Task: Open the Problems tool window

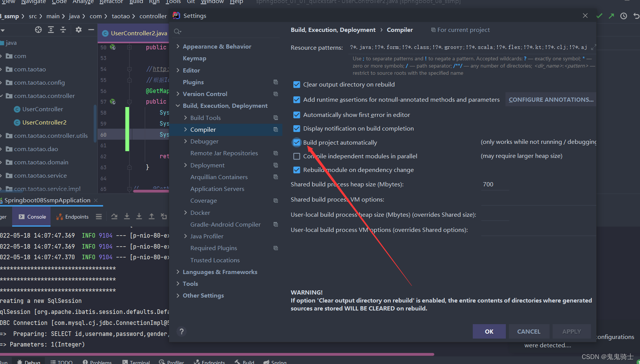Action: (97, 362)
